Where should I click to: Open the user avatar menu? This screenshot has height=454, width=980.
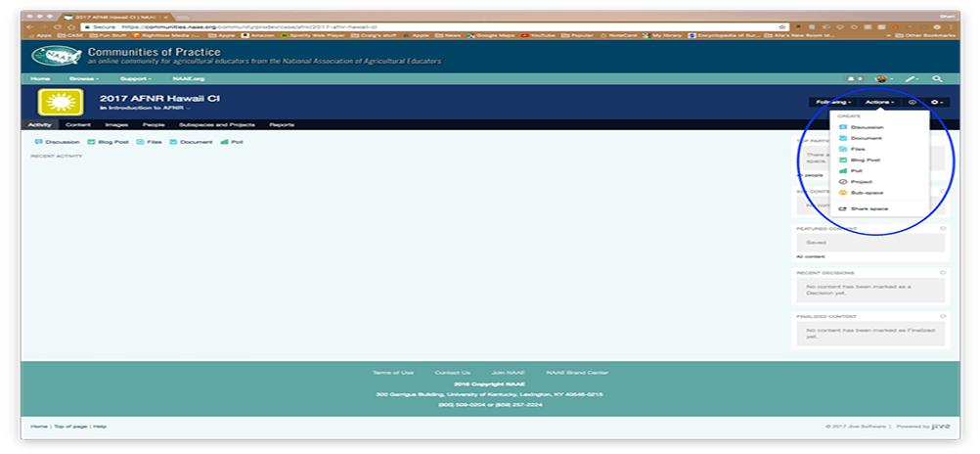tap(881, 78)
